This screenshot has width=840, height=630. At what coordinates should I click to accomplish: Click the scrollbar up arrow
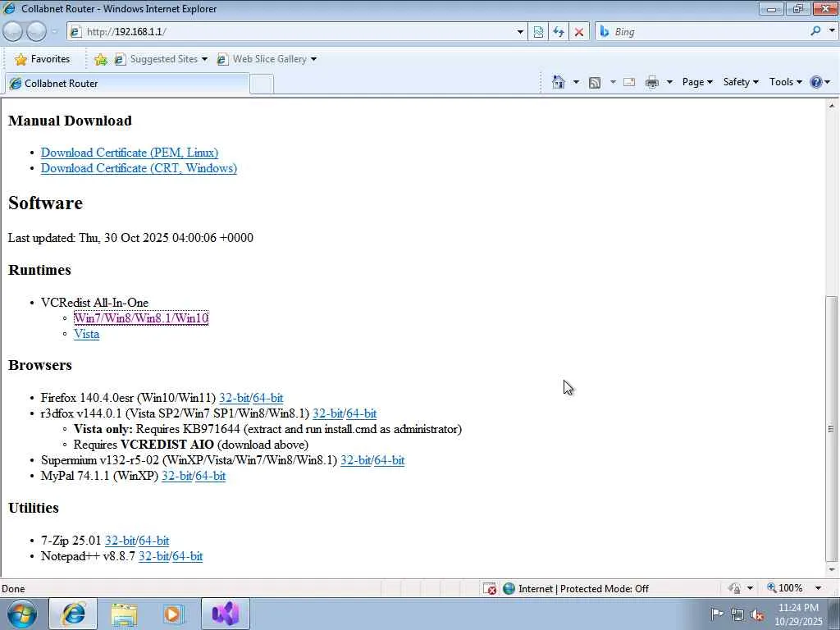pos(832,106)
